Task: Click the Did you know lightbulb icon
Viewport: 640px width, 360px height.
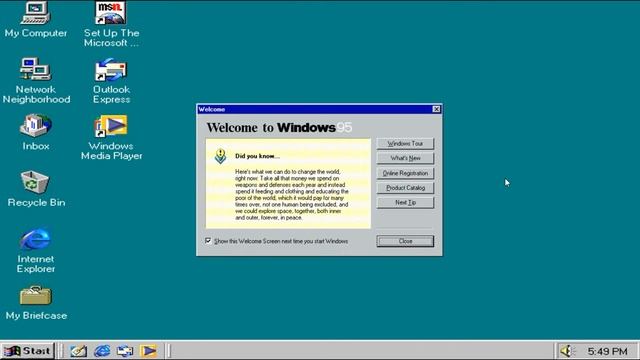Action: pos(220,156)
